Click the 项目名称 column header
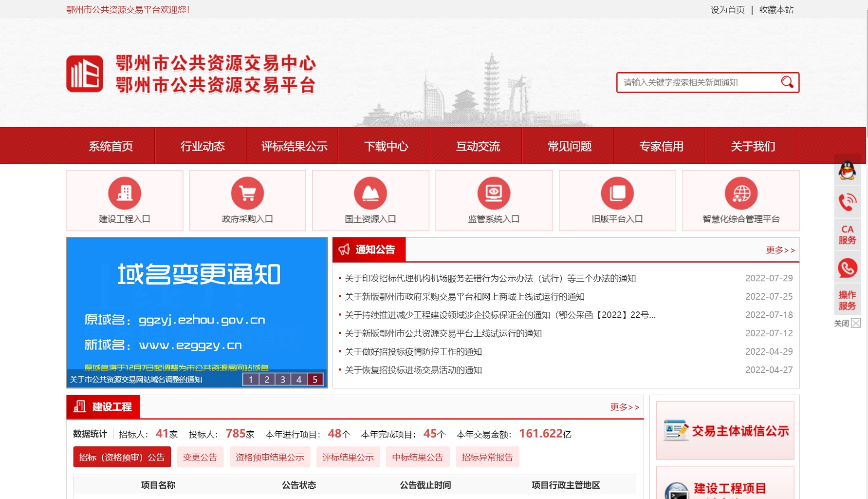The width and height of the screenshot is (868, 499). coord(158,485)
